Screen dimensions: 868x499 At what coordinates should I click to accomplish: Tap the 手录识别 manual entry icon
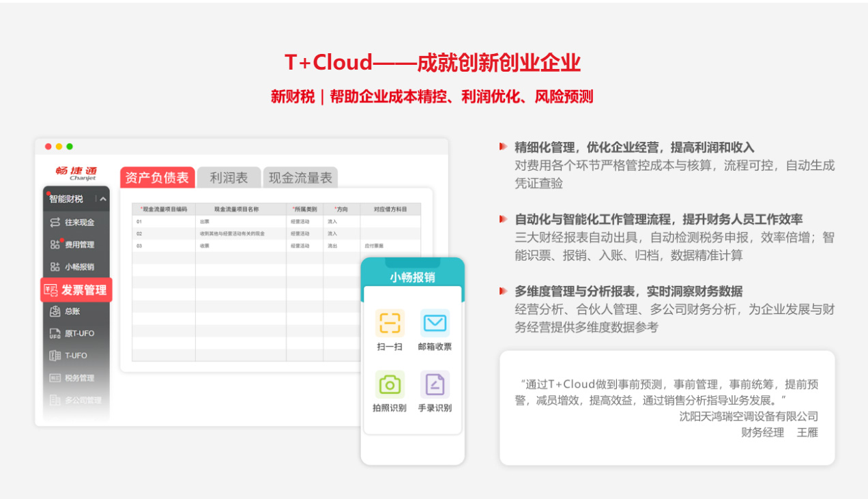coord(435,384)
